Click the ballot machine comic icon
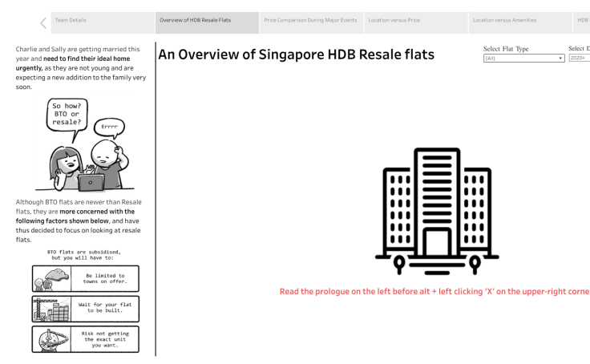This screenshot has width=590, height=364. (x=51, y=339)
